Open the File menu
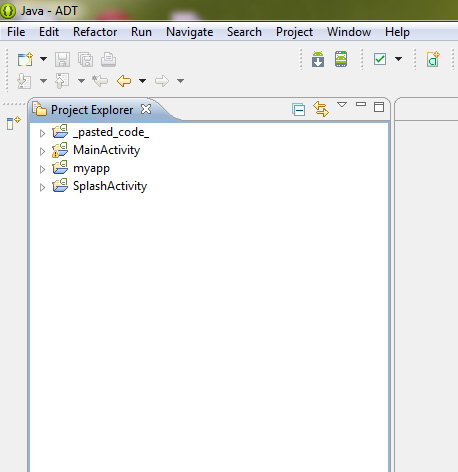 click(16, 32)
